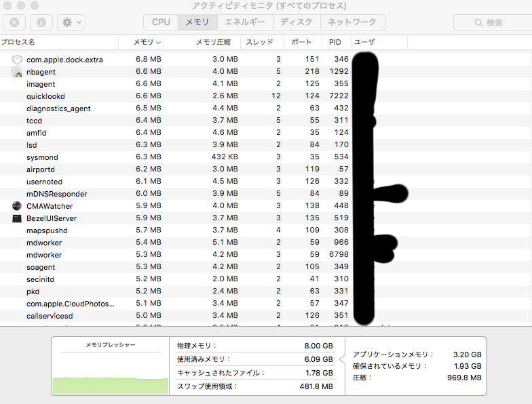Click the com.apple.dock.extra shield icon
The image size is (532, 404).
[x=17, y=60]
